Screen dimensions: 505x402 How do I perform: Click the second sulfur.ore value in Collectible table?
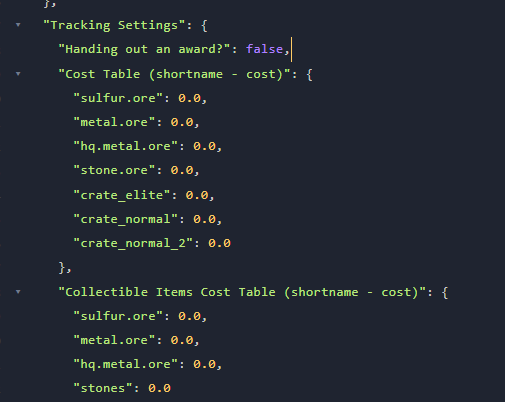click(x=189, y=316)
